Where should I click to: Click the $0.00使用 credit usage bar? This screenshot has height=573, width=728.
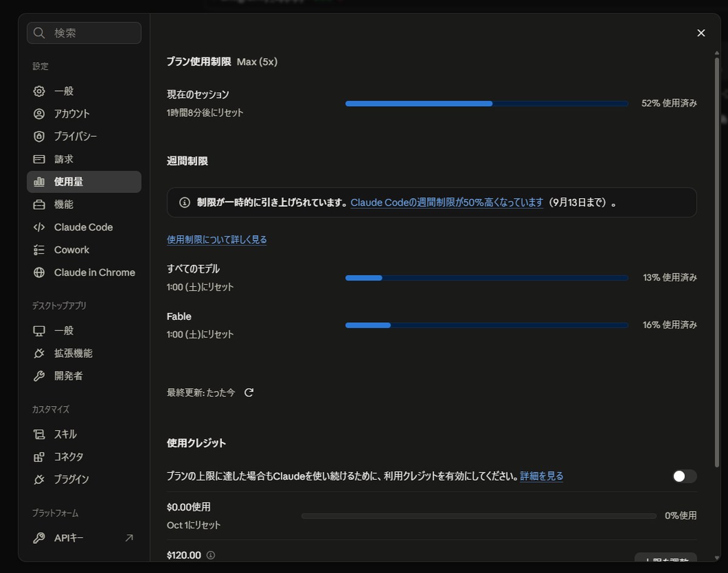click(x=479, y=516)
